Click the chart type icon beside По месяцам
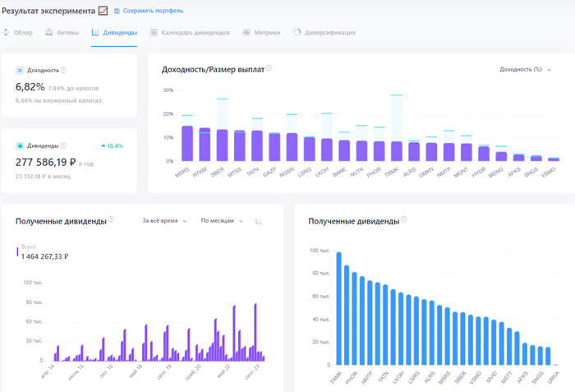This screenshot has width=575, height=392. click(259, 221)
